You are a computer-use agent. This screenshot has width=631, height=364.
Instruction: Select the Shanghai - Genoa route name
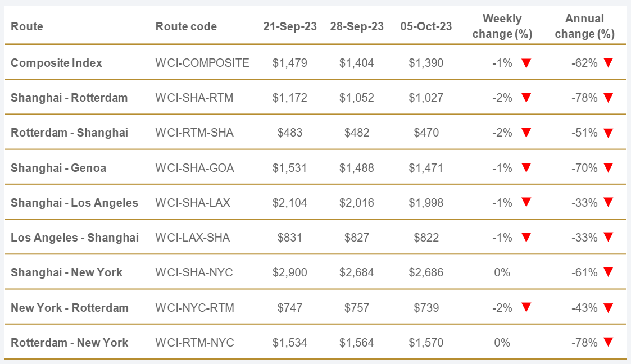click(58, 167)
